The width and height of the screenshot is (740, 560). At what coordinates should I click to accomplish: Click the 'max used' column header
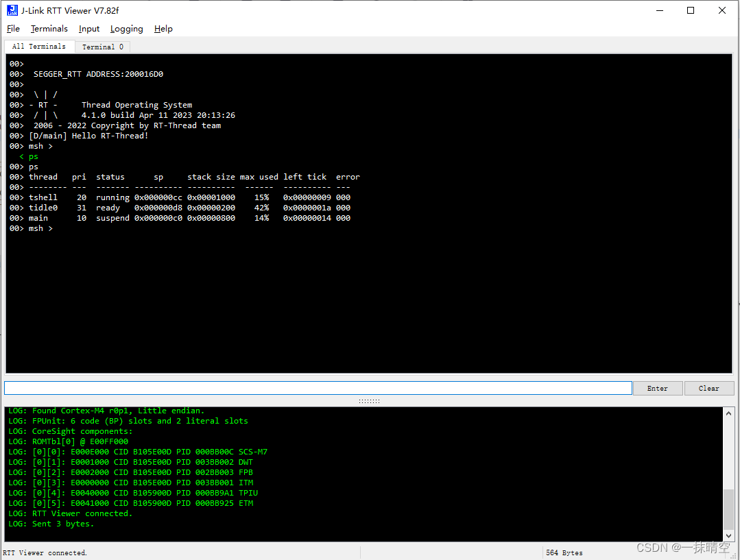coord(259,177)
